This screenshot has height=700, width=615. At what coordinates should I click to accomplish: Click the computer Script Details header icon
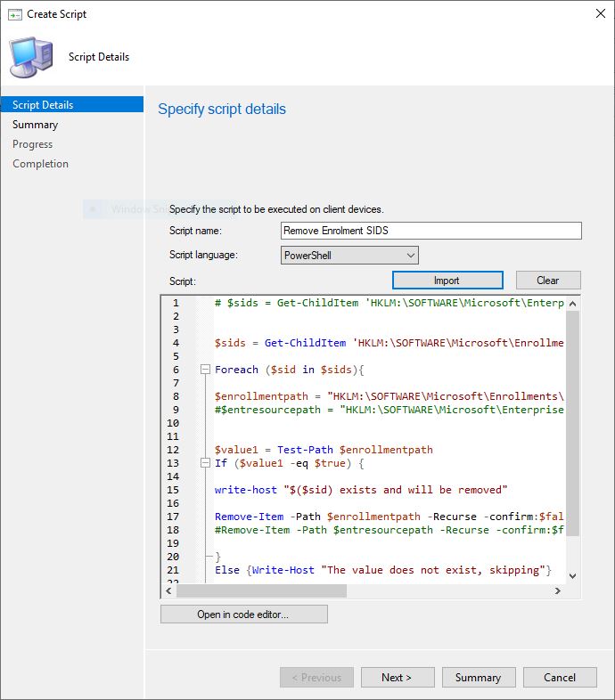[30, 56]
